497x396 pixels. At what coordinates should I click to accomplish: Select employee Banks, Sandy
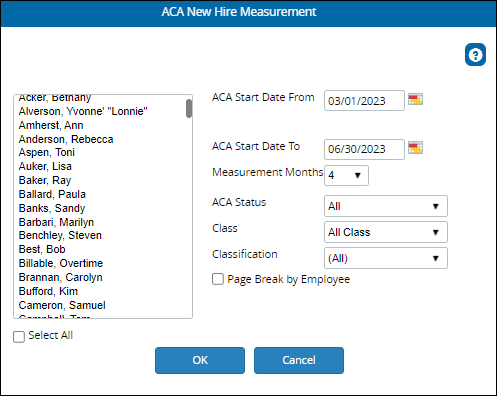(x=52, y=208)
